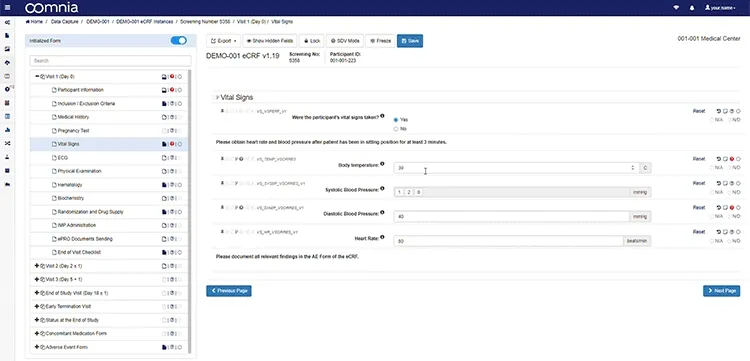750x361 pixels.
Task: Expand Status at the End of Study node
Action: coord(37,320)
